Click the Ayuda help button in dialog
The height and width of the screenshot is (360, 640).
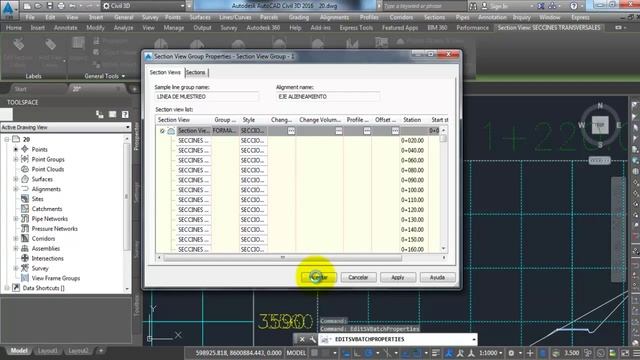click(437, 277)
